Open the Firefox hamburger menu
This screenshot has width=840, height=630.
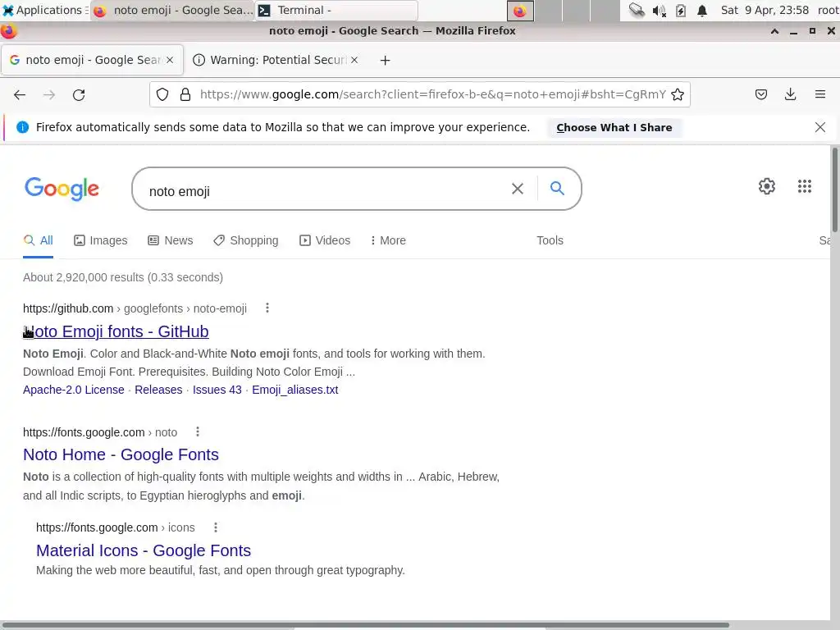(x=819, y=95)
